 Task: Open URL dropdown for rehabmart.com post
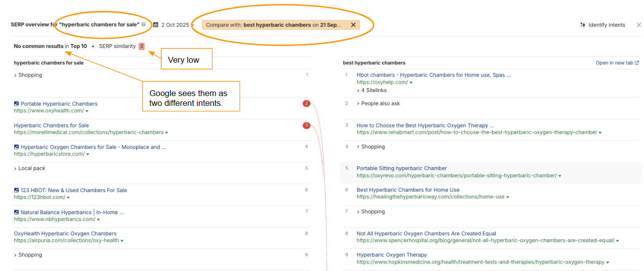(600, 133)
